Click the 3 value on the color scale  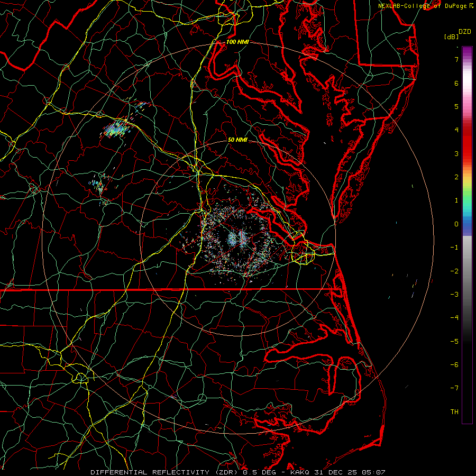[x=456, y=153]
